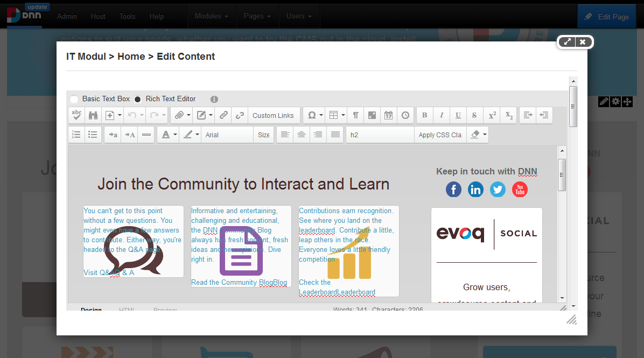The width and height of the screenshot is (644, 358).
Task: Open the Admin menu
Action: click(x=67, y=17)
